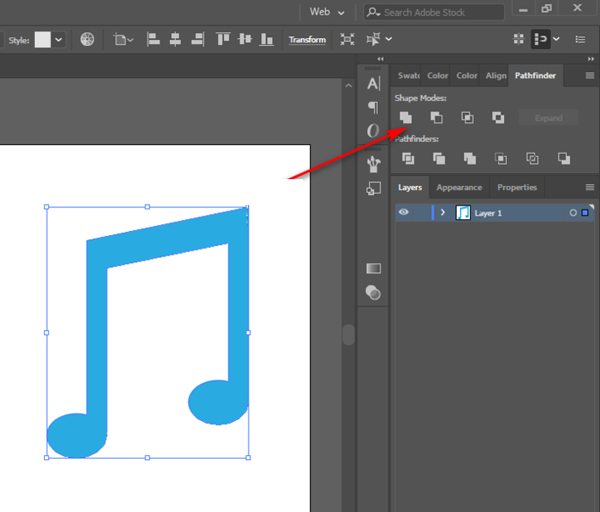The height and width of the screenshot is (512, 600).
Task: Expand Layer 1 sublayers with the chevron
Action: pyautogui.click(x=442, y=213)
